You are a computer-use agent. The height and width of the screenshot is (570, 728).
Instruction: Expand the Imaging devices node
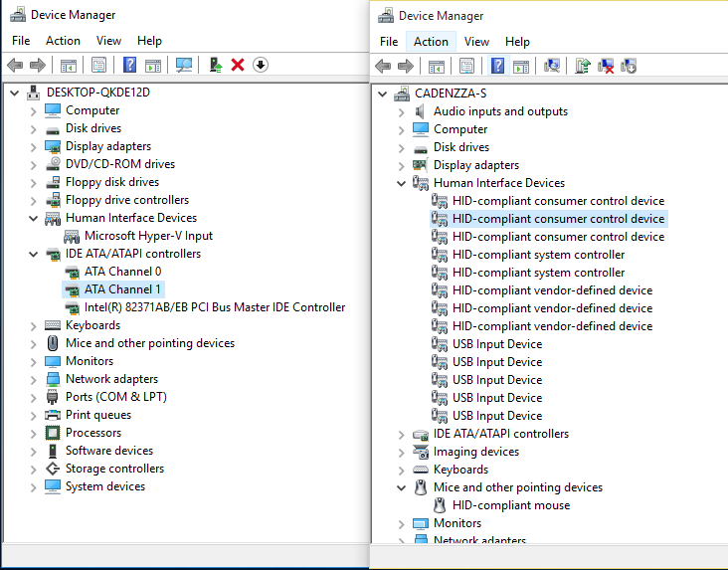402,452
